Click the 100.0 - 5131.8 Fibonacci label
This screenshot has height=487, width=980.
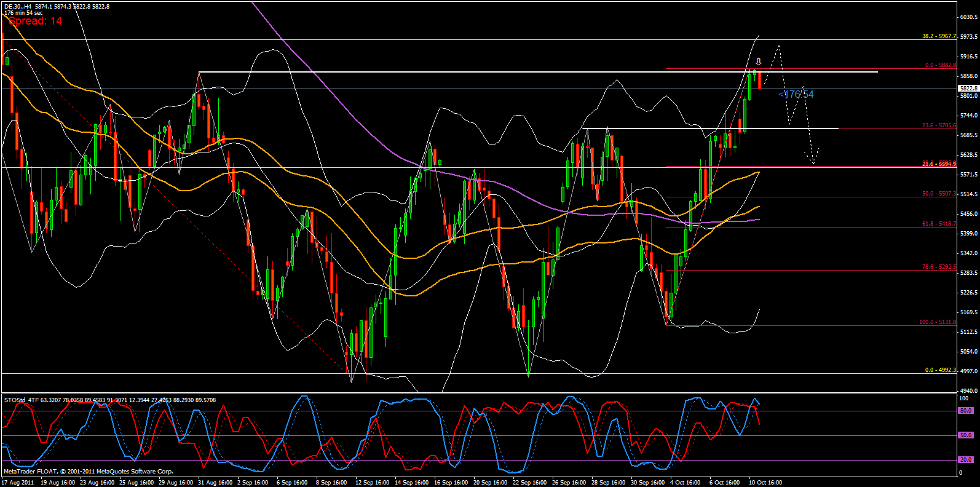[938, 322]
